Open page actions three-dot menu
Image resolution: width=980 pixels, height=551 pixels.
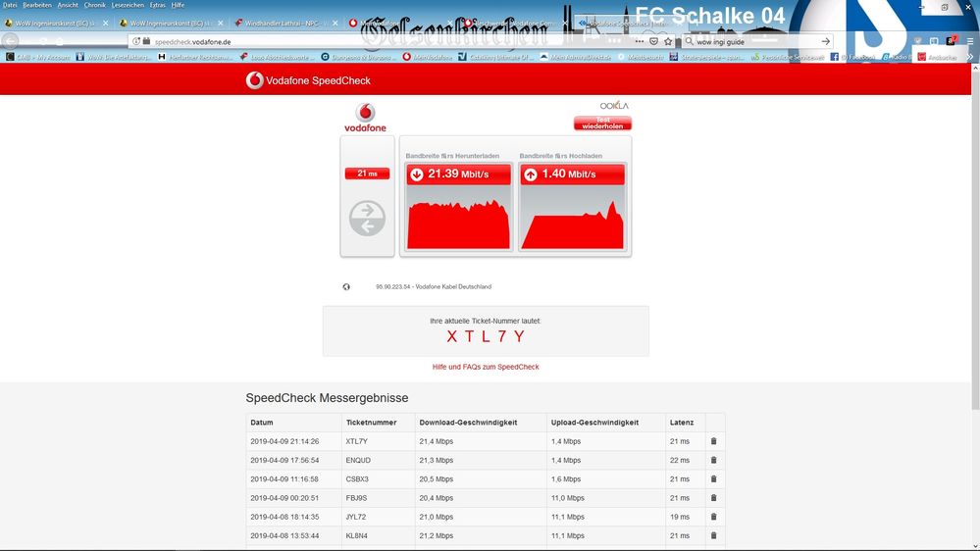640,41
